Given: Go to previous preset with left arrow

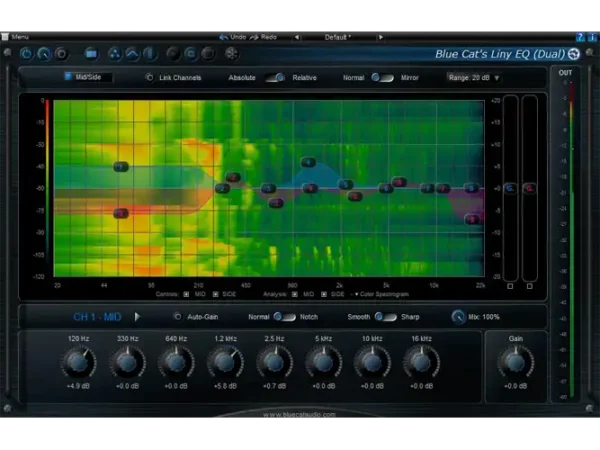Looking at the screenshot, I should pos(297,37).
